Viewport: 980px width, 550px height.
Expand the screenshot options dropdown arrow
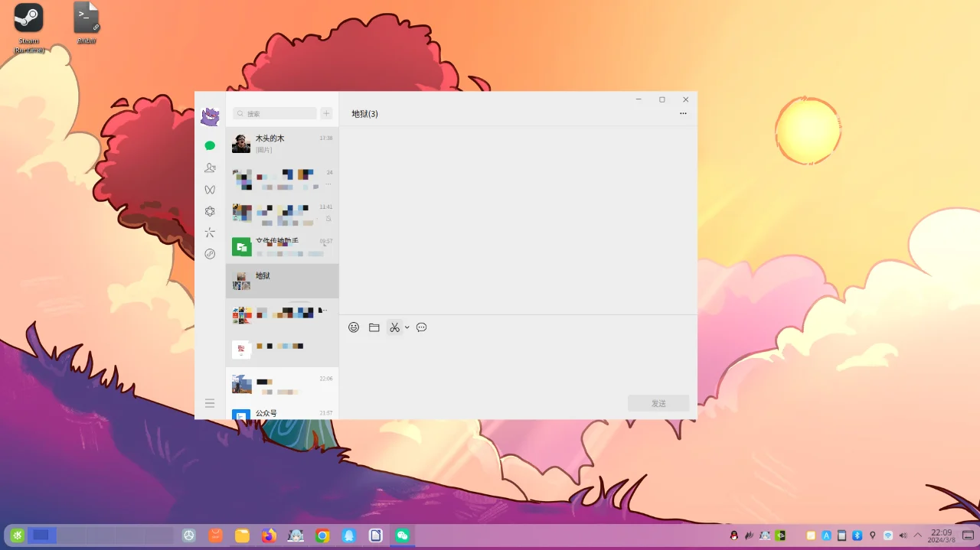point(407,327)
